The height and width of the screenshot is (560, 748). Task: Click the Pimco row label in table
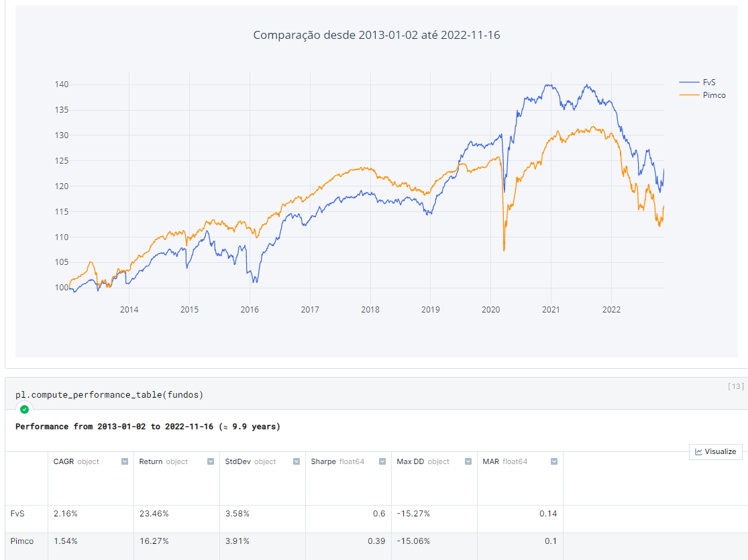(22, 541)
